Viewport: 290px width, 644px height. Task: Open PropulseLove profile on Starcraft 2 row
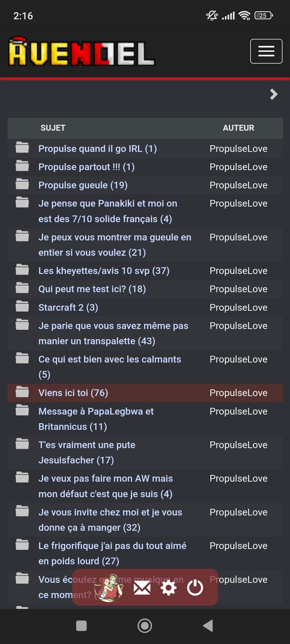point(238,308)
